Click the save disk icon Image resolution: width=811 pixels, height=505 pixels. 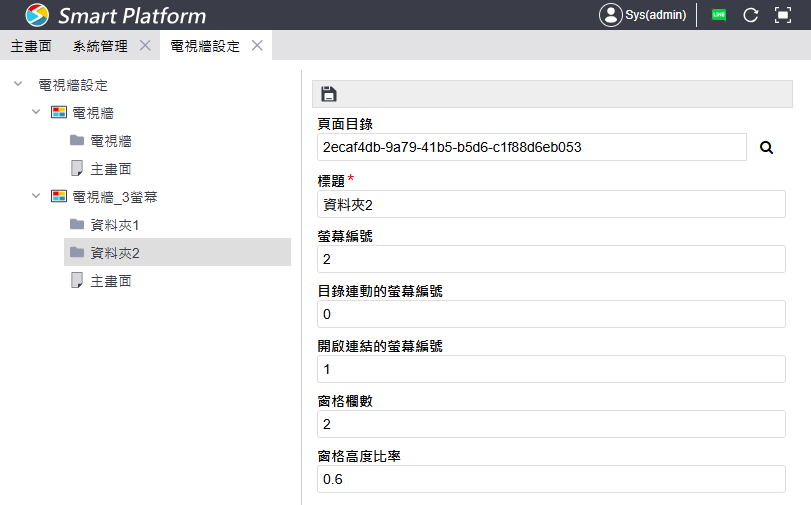pos(329,94)
